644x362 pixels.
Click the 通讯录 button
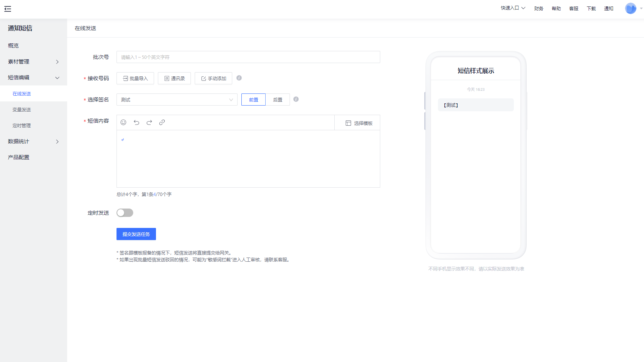click(174, 78)
